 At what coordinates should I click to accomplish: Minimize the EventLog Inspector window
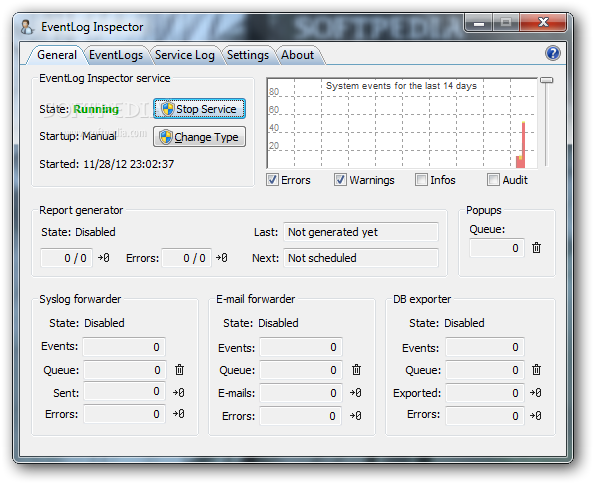[479, 23]
